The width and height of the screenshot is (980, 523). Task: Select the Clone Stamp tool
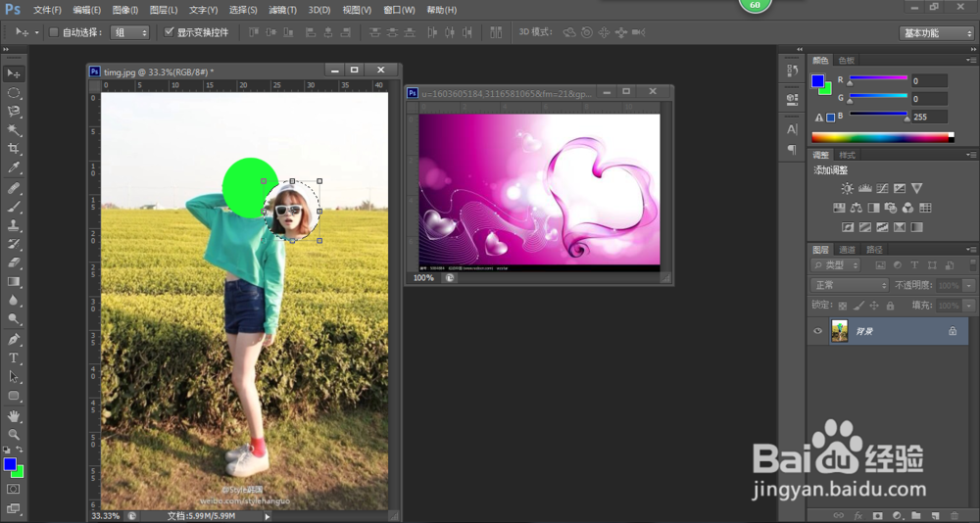coord(13,225)
